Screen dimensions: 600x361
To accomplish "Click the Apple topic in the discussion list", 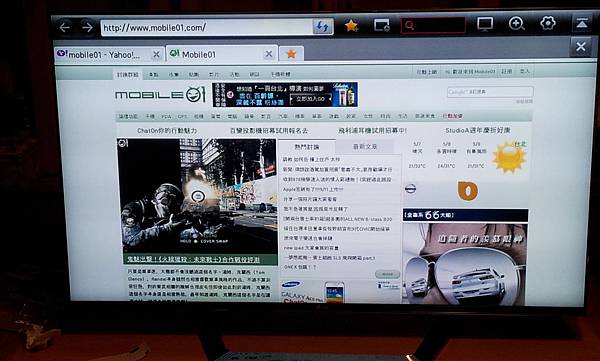I will coord(313,189).
